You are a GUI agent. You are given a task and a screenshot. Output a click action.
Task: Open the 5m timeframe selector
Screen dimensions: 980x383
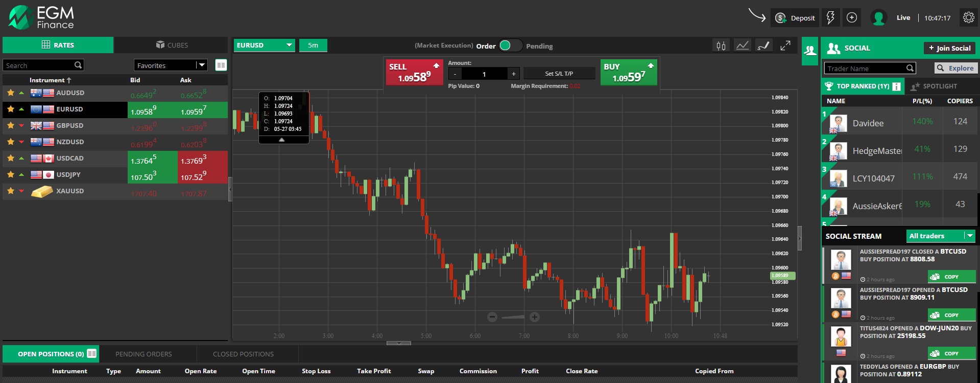313,45
